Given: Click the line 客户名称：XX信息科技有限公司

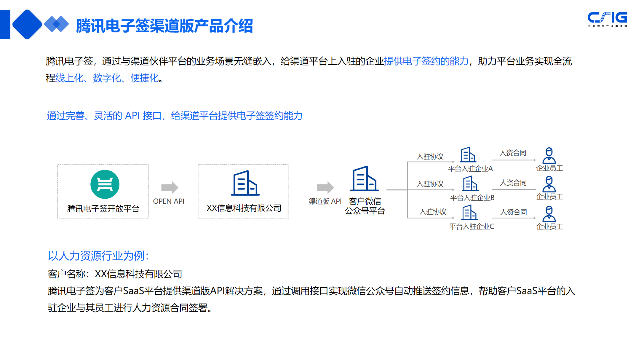Looking at the screenshot, I should [x=115, y=274].
